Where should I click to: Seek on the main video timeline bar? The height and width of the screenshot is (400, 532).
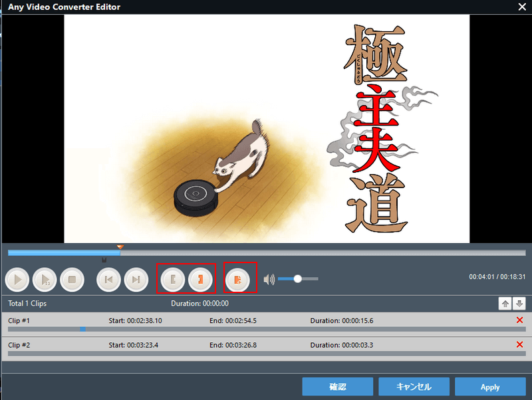pos(267,253)
